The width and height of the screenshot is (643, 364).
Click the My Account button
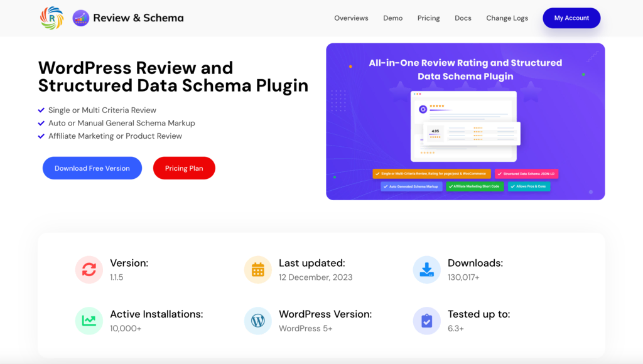pos(571,18)
